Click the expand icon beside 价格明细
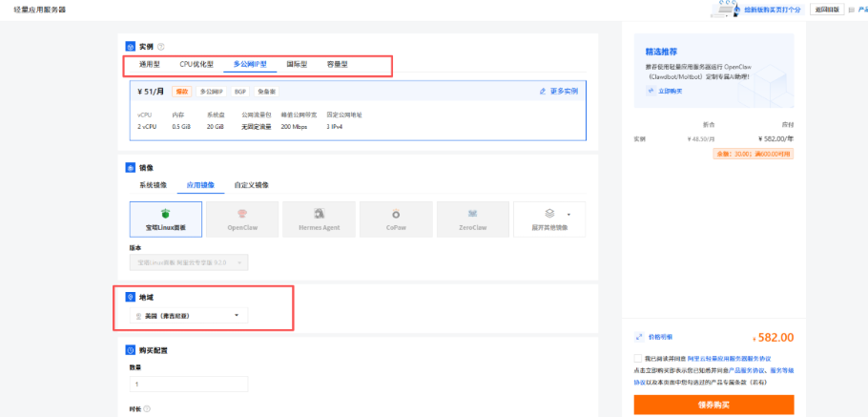 pos(639,337)
